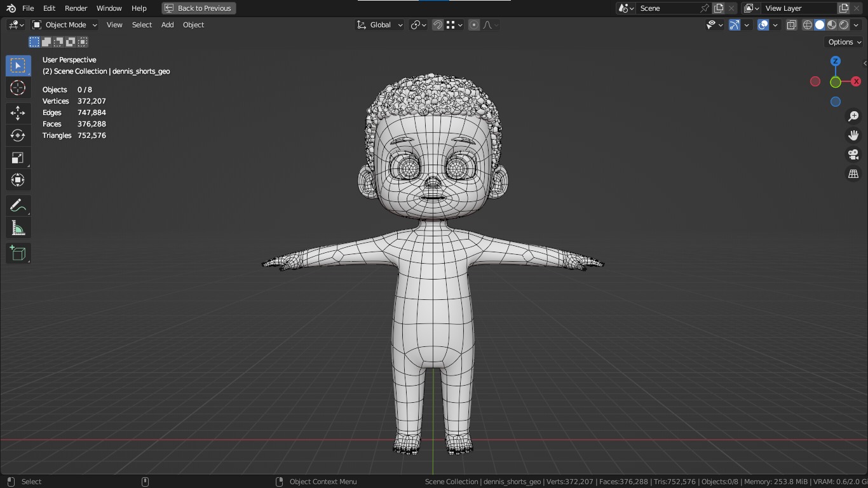Click the Back to Previous button

(199, 8)
